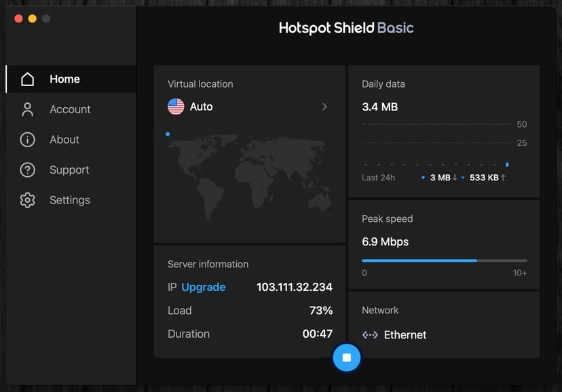The width and height of the screenshot is (562, 392).
Task: Click the Settings gear icon
Action: [x=27, y=200]
